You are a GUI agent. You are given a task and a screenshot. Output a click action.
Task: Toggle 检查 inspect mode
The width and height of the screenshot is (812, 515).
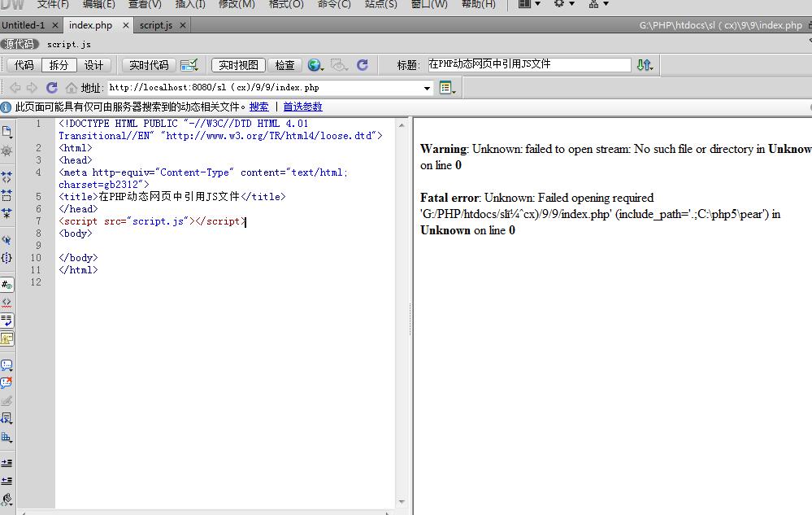point(284,65)
